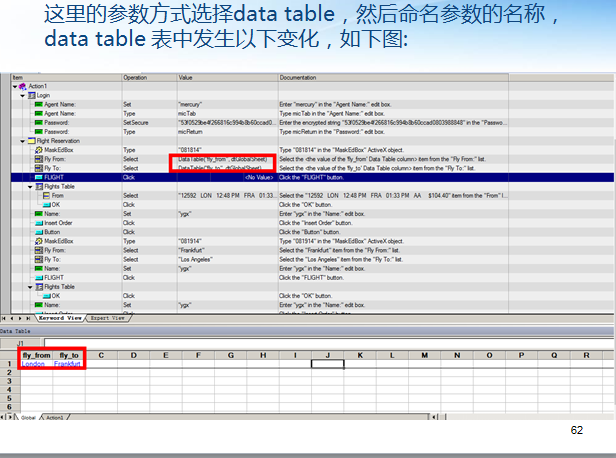
Task: Click the SetSecure operation cell
Action: [149, 123]
